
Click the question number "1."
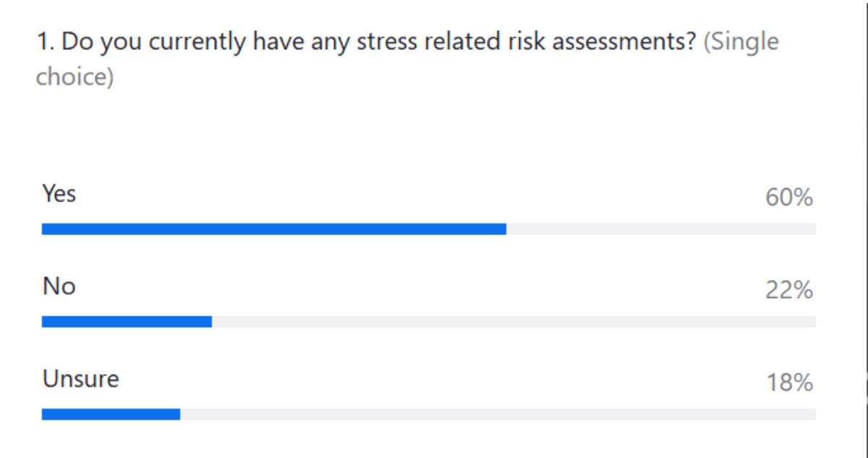point(45,42)
